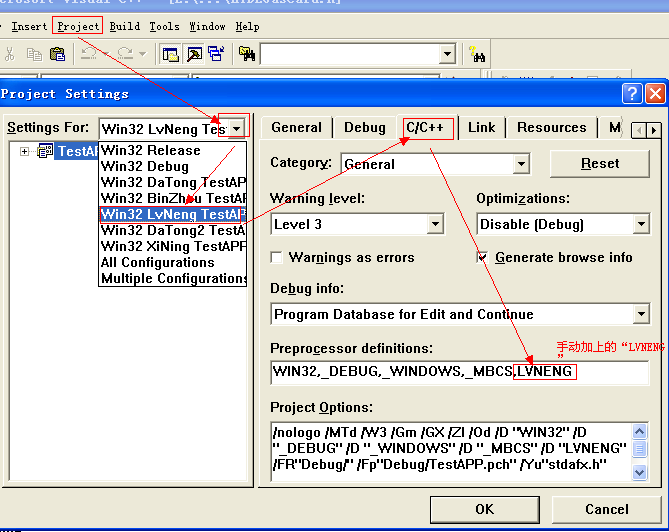The height and width of the screenshot is (532, 669).
Task: Open the Optimizations dropdown
Action: click(x=641, y=224)
